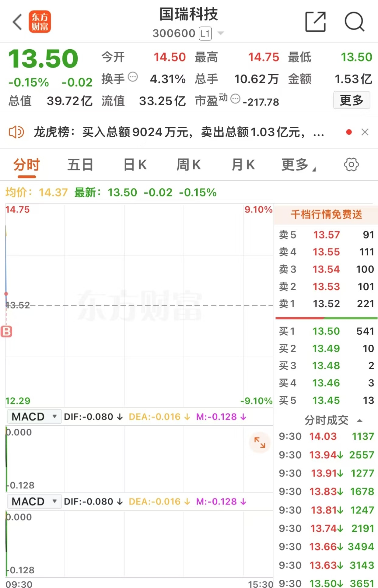This screenshot has height=588, width=378.
Task: Select 卖5 row at 13.57
Action: 326,235
